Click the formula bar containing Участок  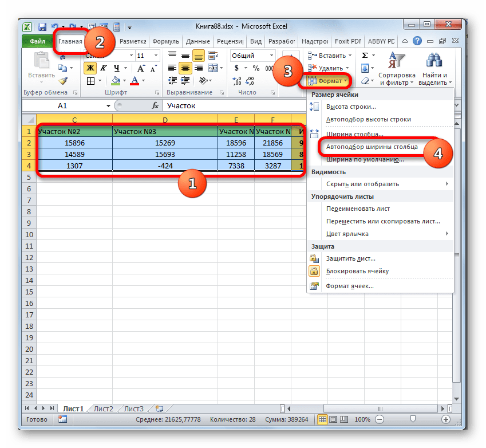coord(234,106)
